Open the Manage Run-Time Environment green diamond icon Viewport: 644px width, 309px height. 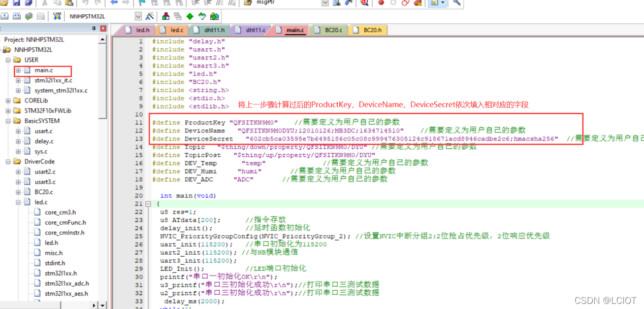coord(190,16)
